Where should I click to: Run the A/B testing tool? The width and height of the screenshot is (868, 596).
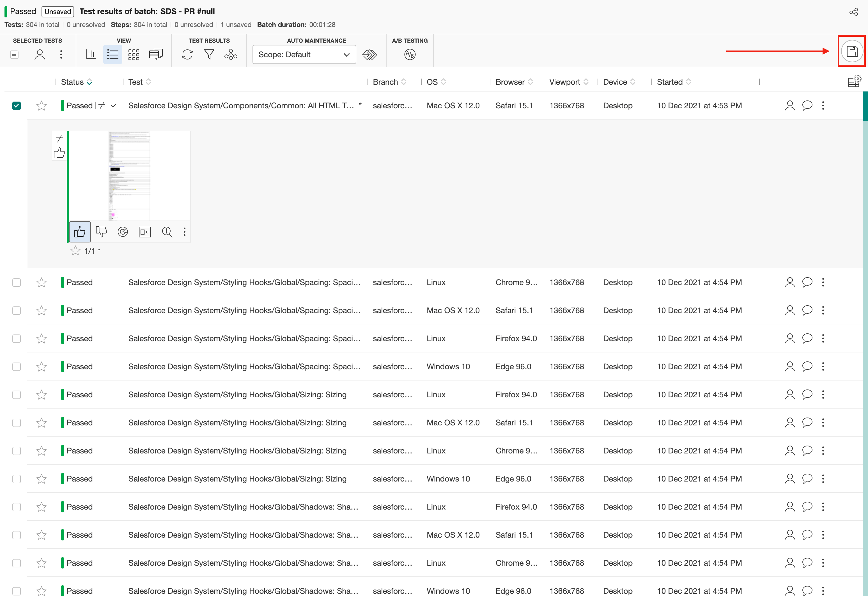click(x=410, y=54)
